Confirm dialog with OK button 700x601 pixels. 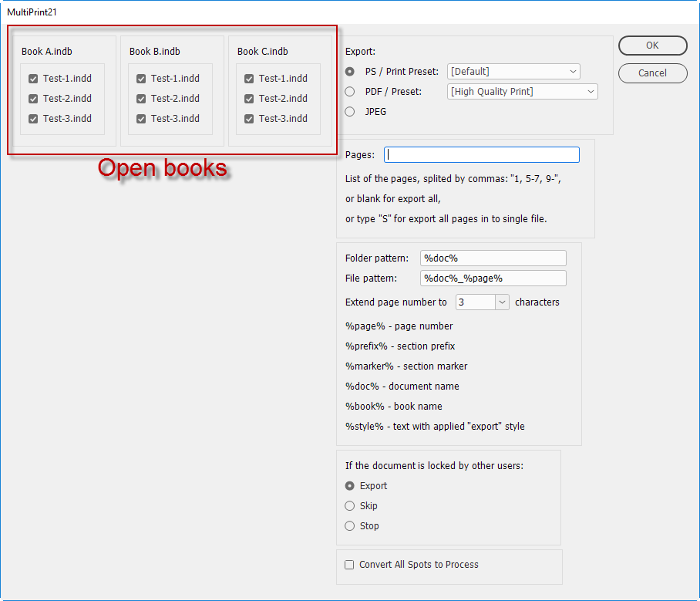tap(652, 46)
